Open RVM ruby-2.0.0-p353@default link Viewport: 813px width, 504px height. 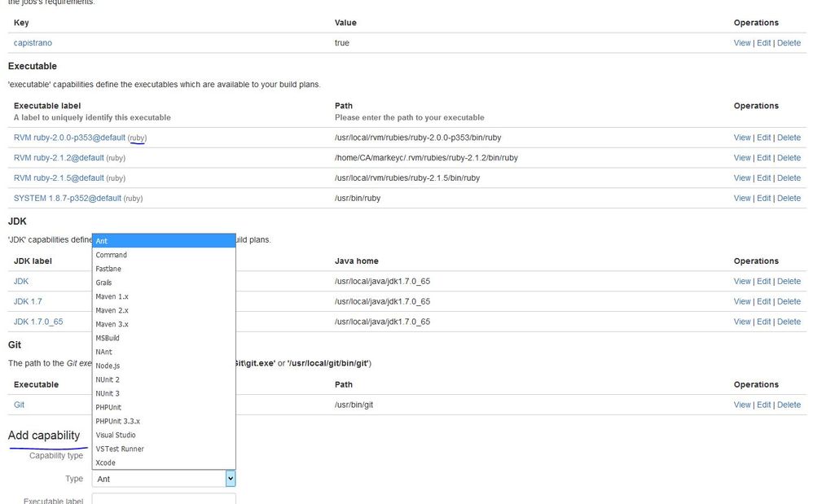click(x=69, y=138)
